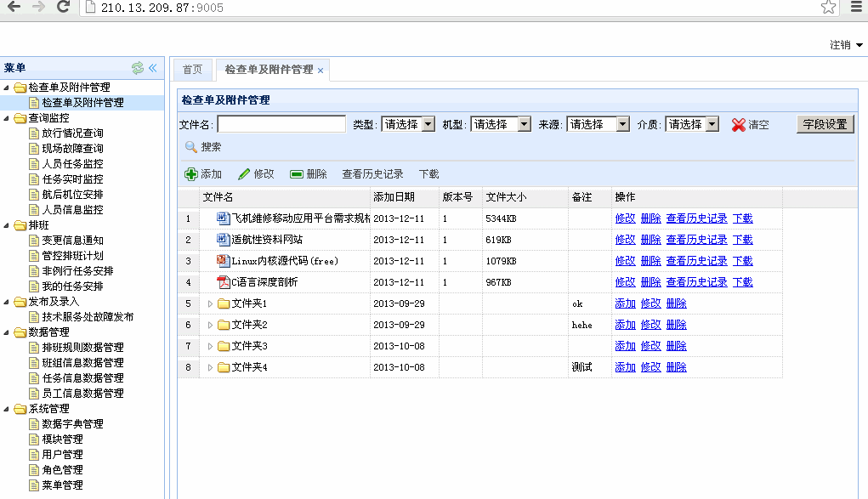This screenshot has height=499, width=868.
Task: Click folder icon of 系统管理 group
Action: tap(20, 409)
